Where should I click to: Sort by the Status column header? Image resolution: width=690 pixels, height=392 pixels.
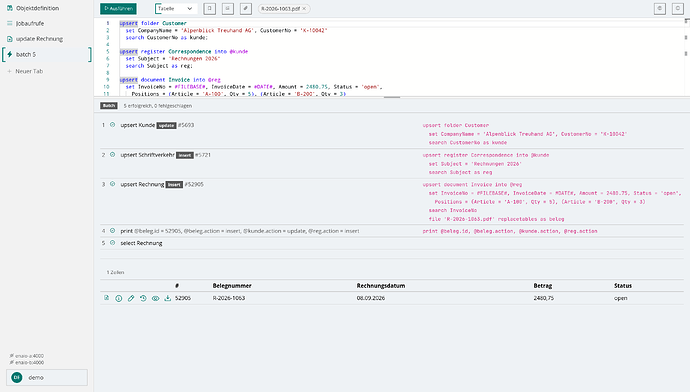tap(623, 286)
